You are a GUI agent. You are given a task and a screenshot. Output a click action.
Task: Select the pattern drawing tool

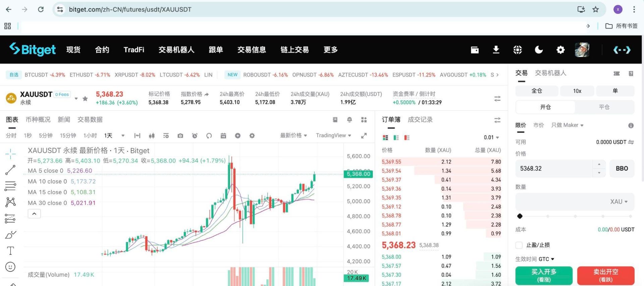click(10, 202)
